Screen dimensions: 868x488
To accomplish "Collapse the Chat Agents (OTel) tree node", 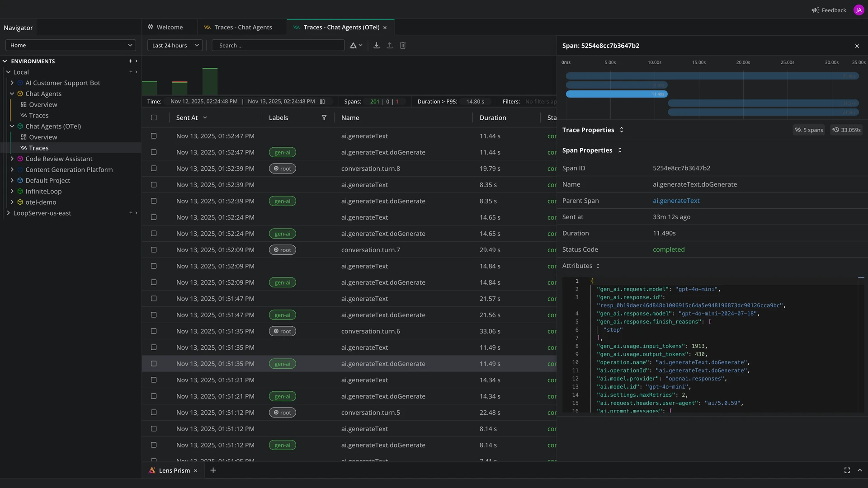I will coord(11,126).
